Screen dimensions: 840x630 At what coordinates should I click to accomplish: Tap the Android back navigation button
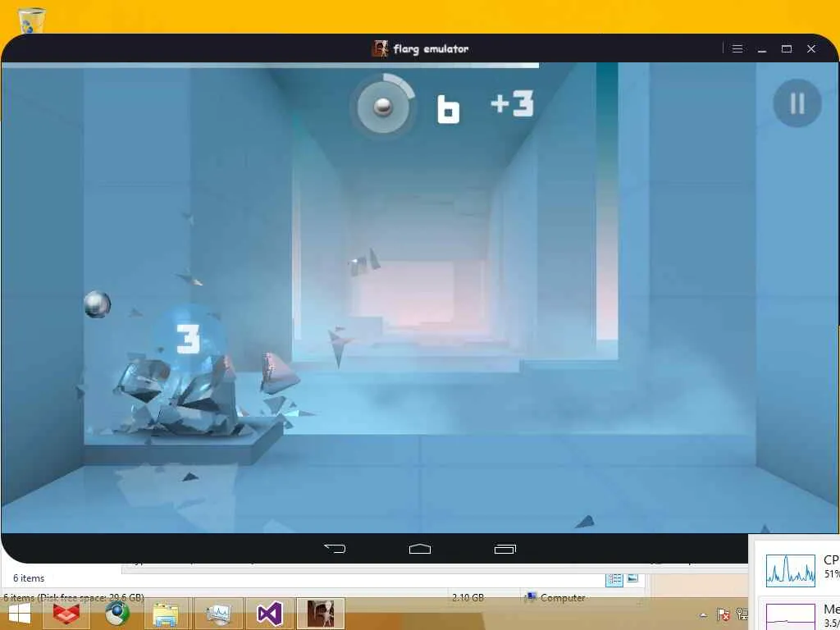pos(335,549)
